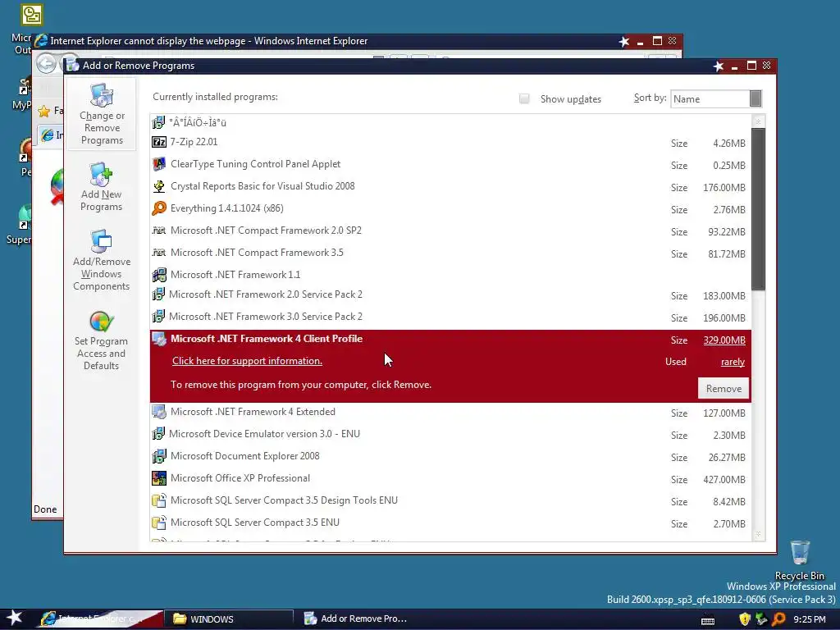Click program list scrollbar thumb
The image size is (840, 630).
[x=758, y=209]
